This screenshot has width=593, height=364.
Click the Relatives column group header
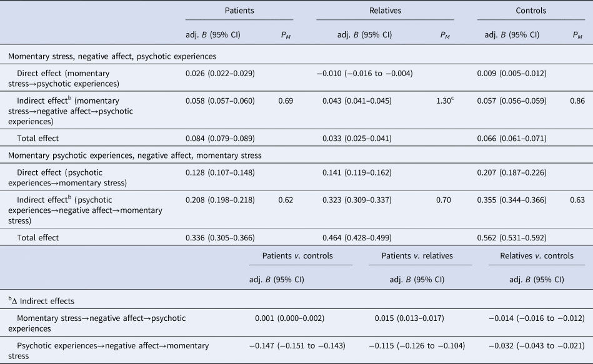pyautogui.click(x=384, y=11)
